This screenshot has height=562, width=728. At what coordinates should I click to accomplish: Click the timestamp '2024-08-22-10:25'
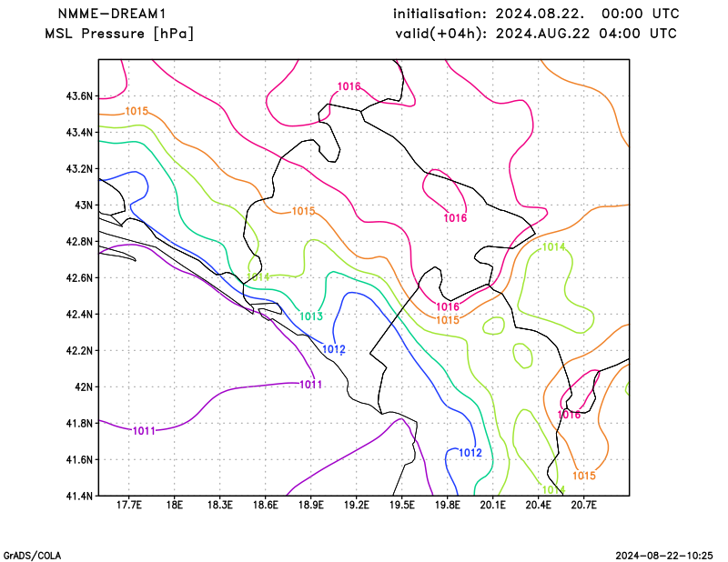(664, 556)
